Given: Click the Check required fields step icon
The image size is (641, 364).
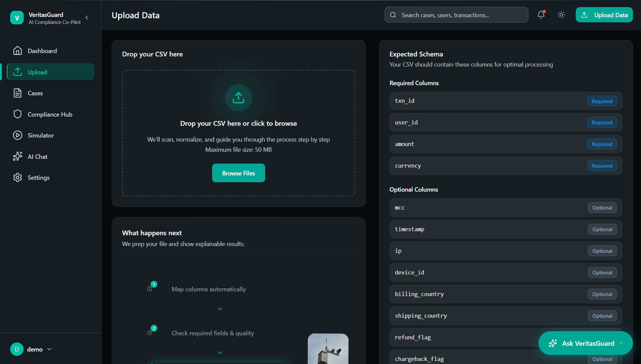Looking at the screenshot, I should (150, 333).
